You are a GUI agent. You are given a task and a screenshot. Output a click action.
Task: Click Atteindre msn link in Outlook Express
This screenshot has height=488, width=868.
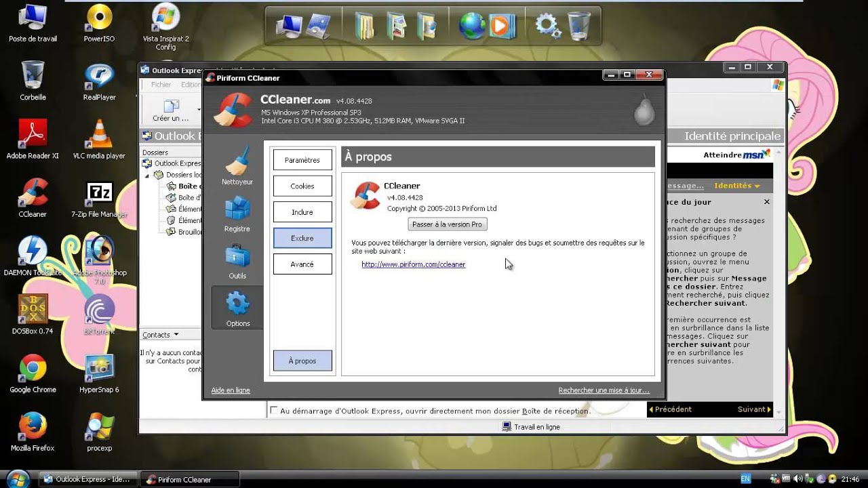pos(736,155)
